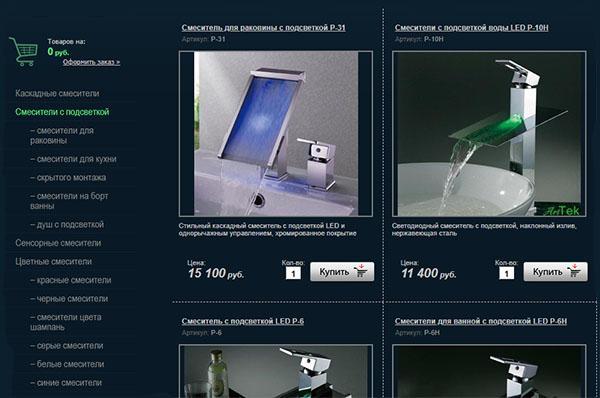Screen dimensions: 600x398
Task: Buy the P-10H faucet with 'Купить' button
Action: pos(556,272)
